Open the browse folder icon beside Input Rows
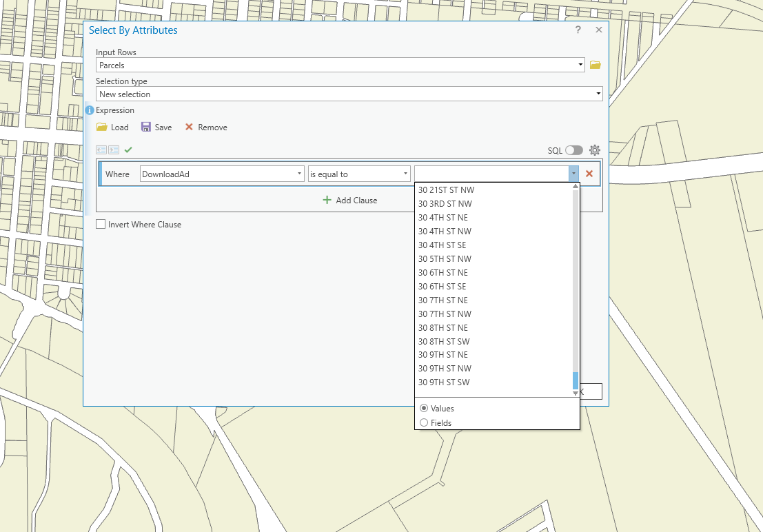The height and width of the screenshot is (532, 763). (x=594, y=65)
